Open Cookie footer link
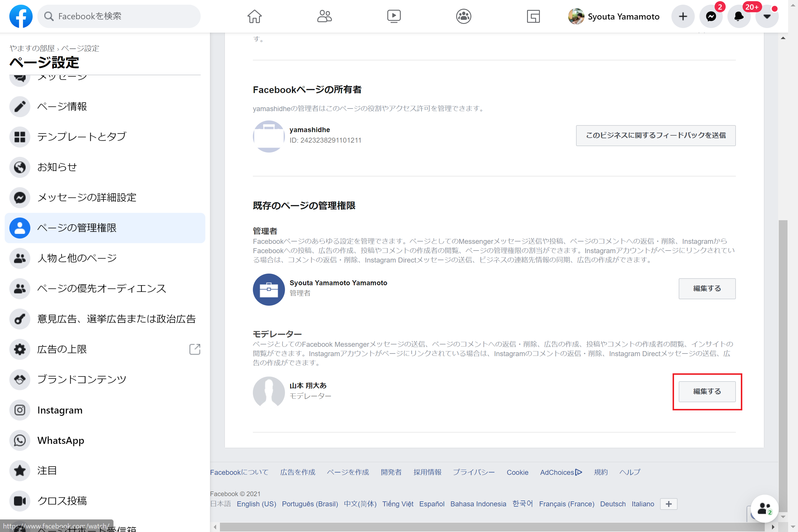 tap(517, 472)
